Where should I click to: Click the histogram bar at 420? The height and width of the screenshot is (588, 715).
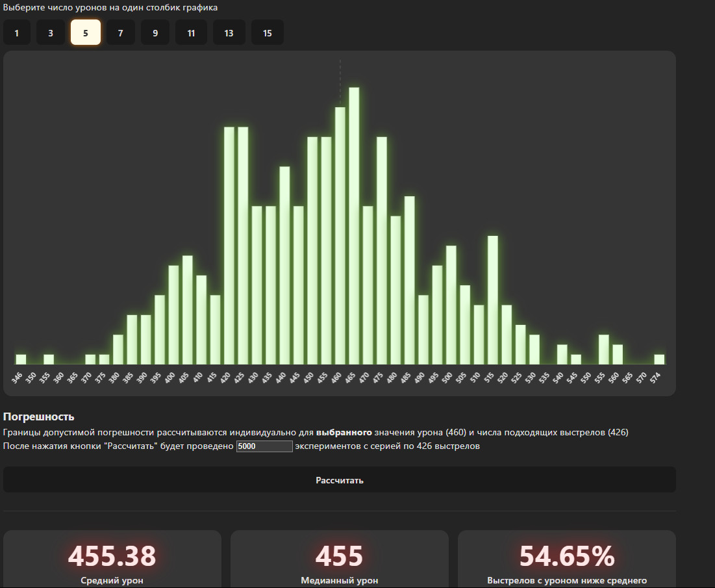tap(229, 247)
